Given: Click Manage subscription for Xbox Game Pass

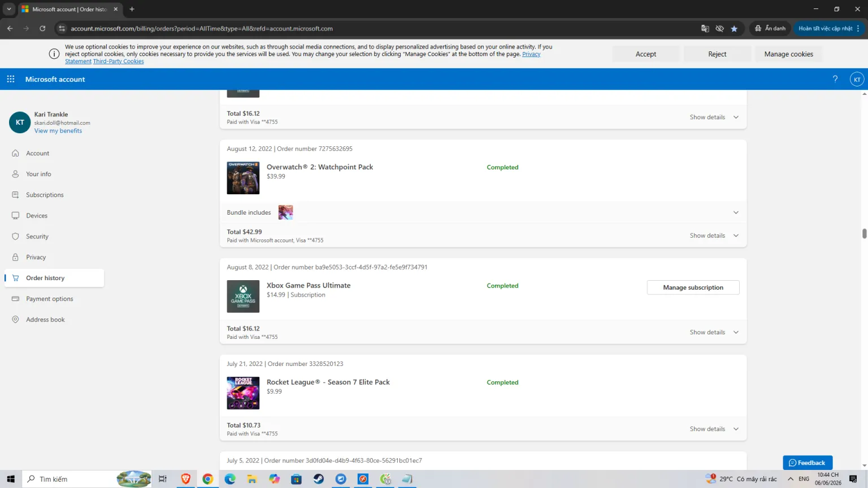Looking at the screenshot, I should pos(693,287).
